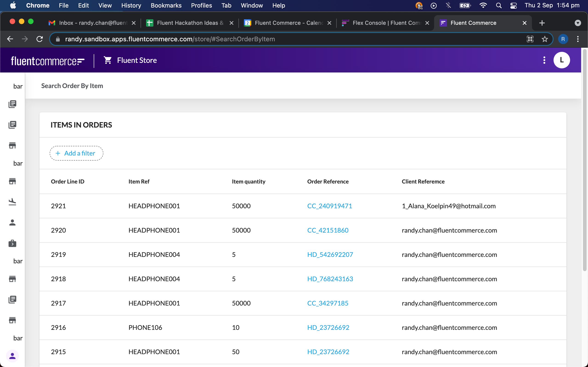Click the document/report icon in sidebar

12,104
